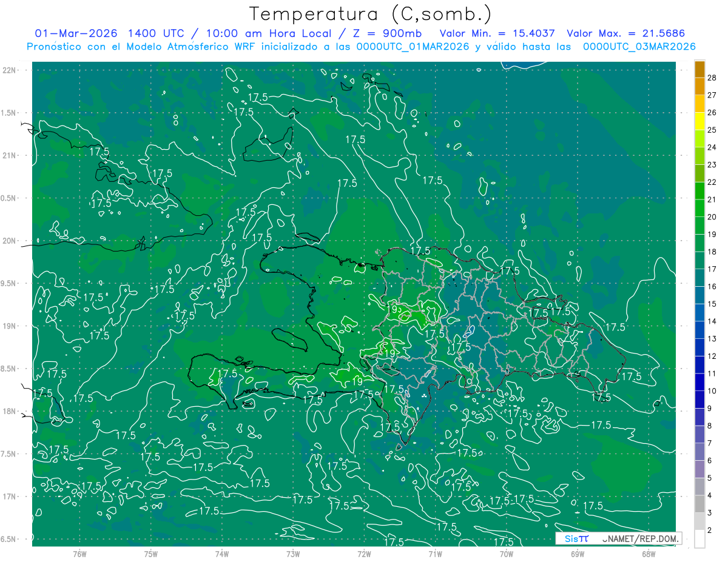Click the '71W' longitude axis label

coord(435,554)
